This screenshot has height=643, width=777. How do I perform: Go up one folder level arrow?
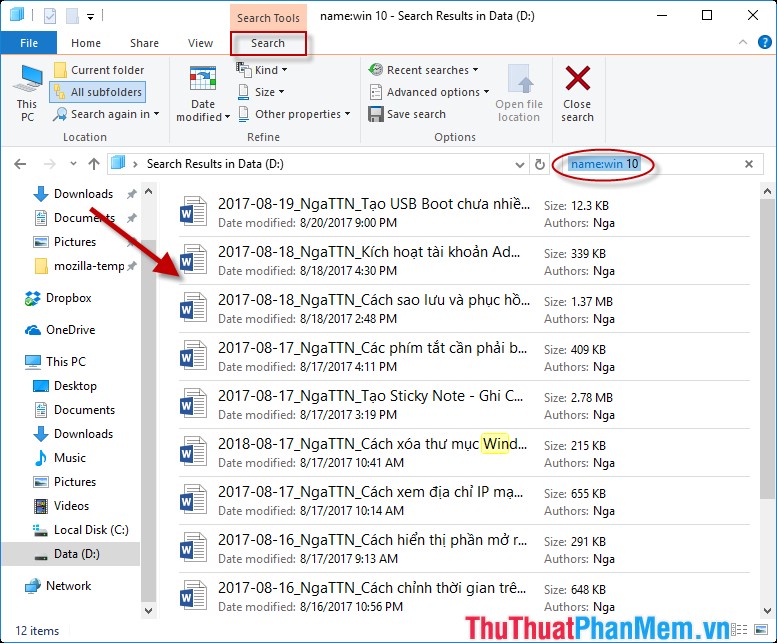(x=94, y=164)
